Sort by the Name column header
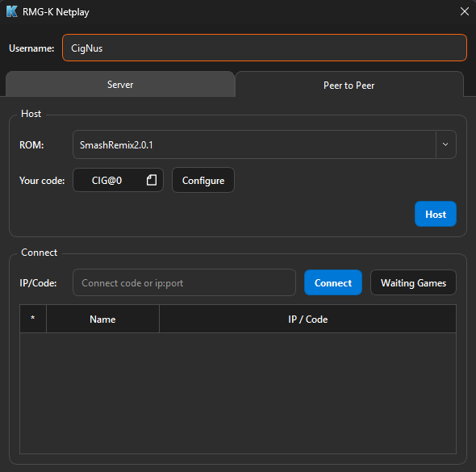The width and height of the screenshot is (476, 472). tap(102, 319)
